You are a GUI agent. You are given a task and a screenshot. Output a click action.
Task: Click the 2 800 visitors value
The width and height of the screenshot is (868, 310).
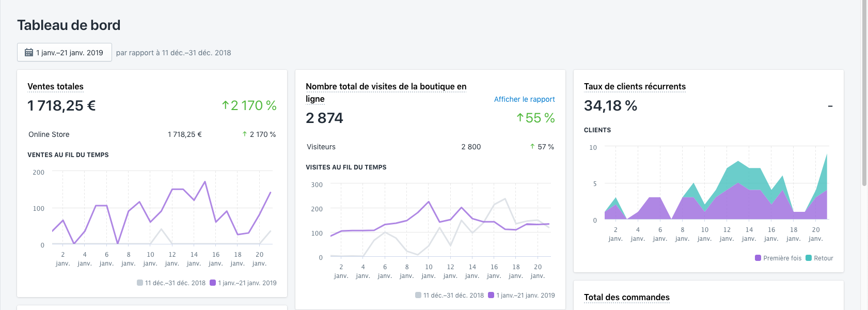[471, 147]
